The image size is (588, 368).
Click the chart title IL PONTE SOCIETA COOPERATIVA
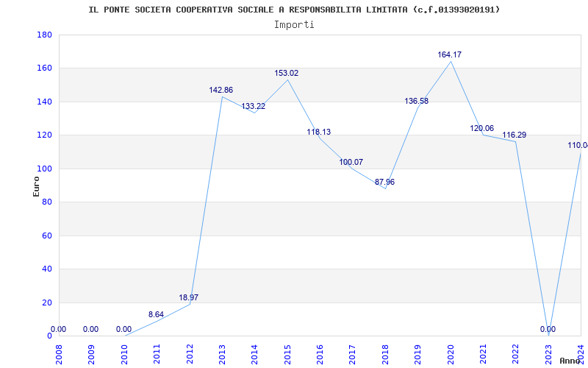click(294, 10)
